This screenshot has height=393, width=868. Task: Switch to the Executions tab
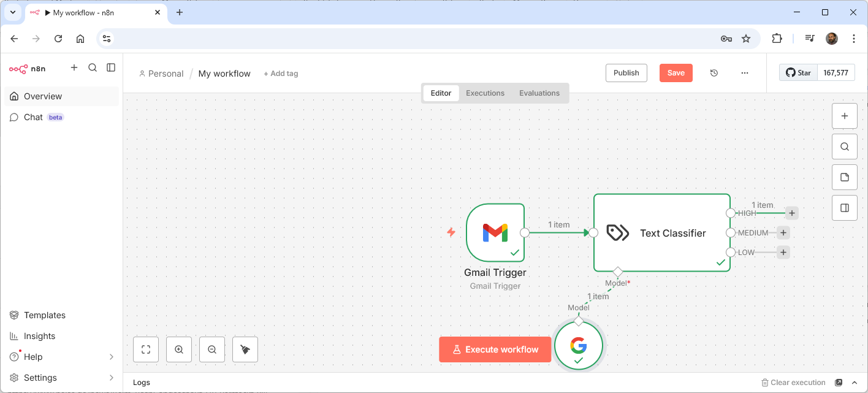click(x=485, y=93)
